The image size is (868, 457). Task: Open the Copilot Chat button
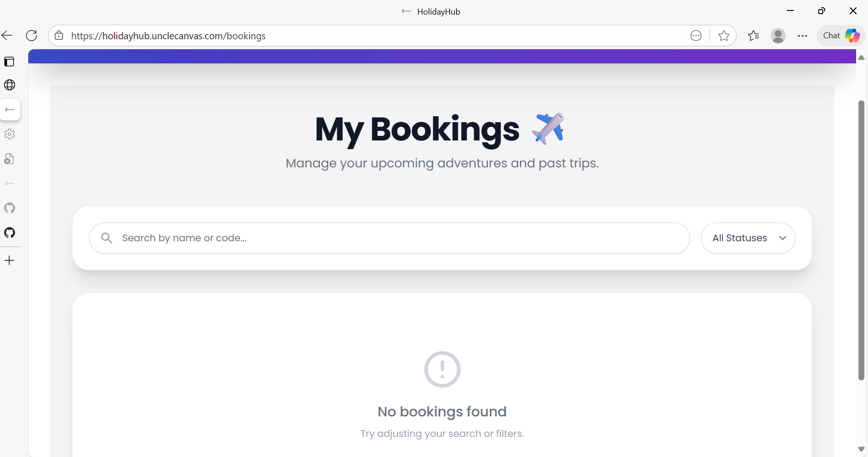[841, 36]
